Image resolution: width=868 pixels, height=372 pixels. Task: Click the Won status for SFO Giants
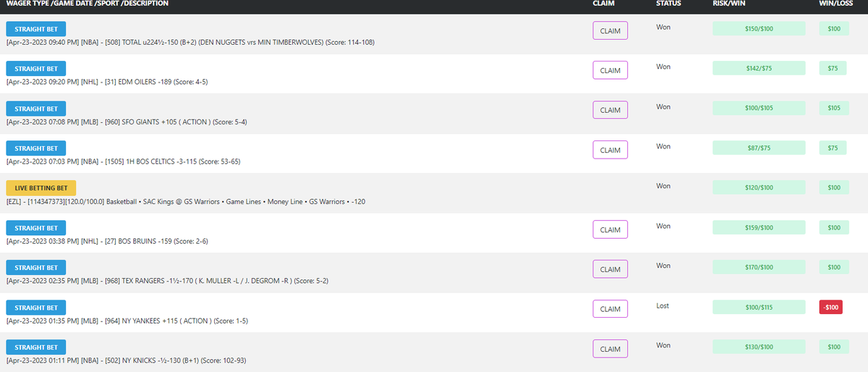coord(663,106)
